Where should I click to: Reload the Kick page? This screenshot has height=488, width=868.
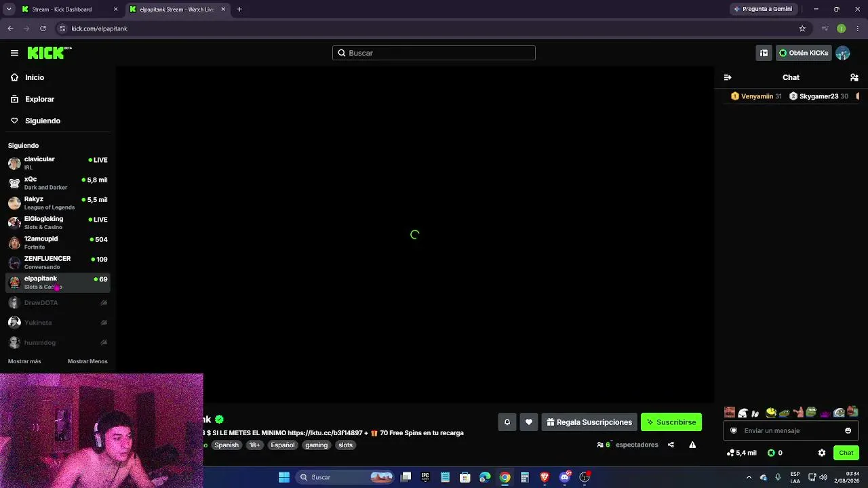point(43,28)
